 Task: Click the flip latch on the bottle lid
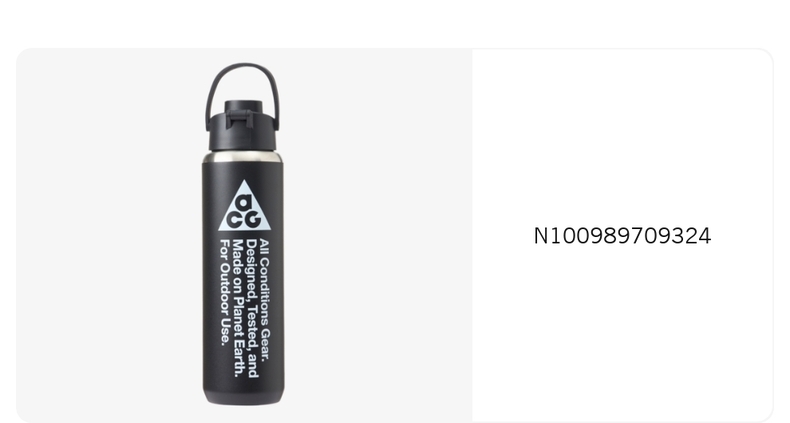pos(240,119)
